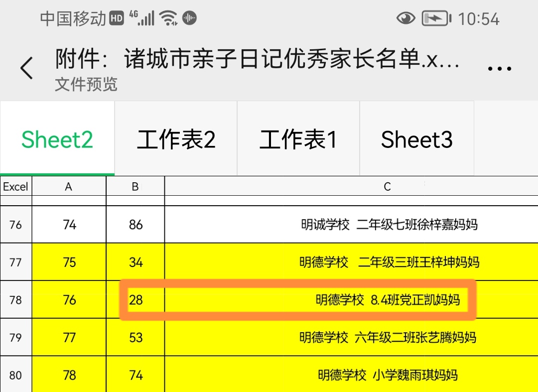Tap the earpiece mode icon in status bar
This screenshot has height=392, width=538.
point(189,18)
